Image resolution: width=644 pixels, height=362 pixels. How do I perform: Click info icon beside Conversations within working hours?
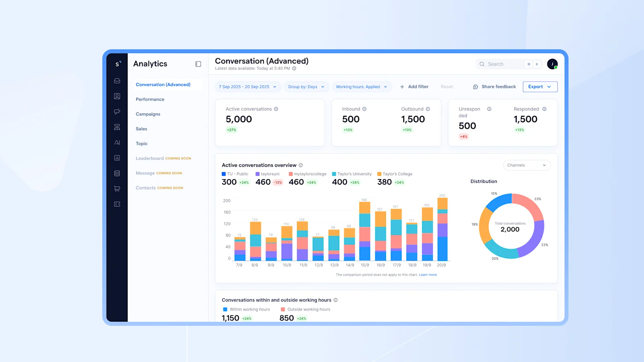336,300
